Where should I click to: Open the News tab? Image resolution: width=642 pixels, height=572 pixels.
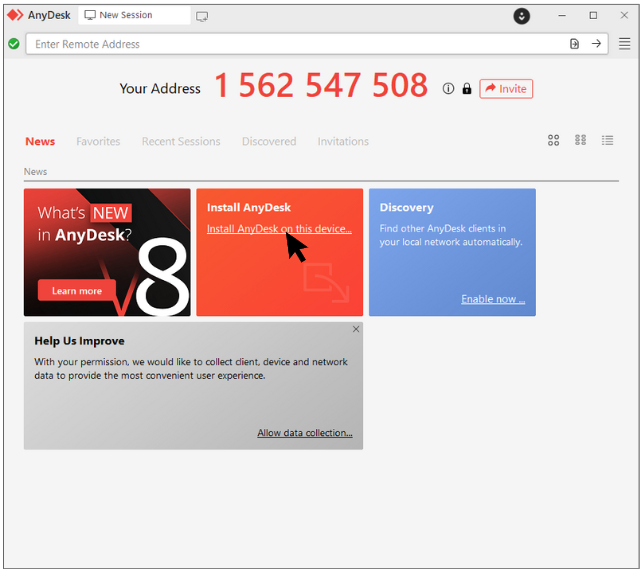[x=40, y=141]
